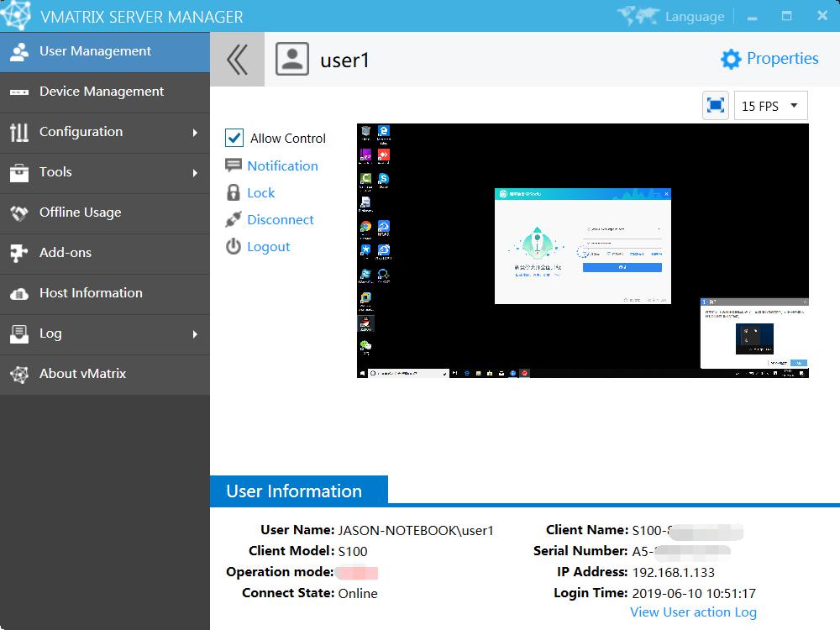Click the user1 title text
840x630 pixels.
tap(344, 60)
